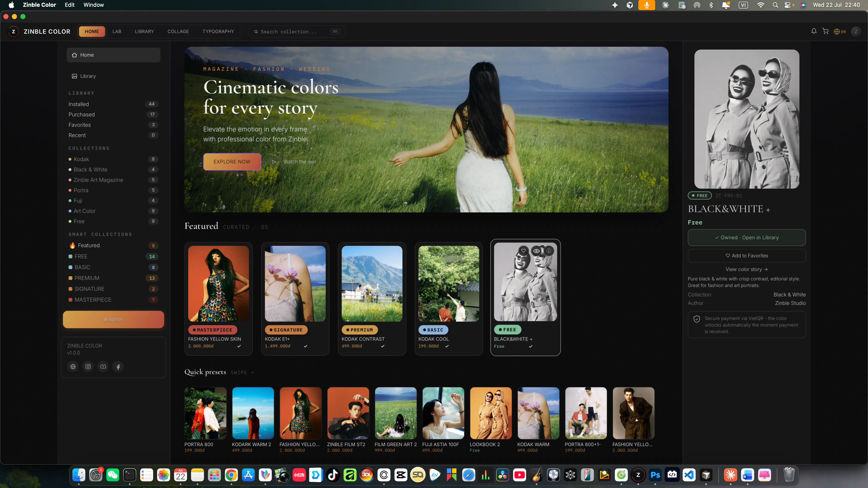
Task: Follow the View color story link
Action: point(746,269)
